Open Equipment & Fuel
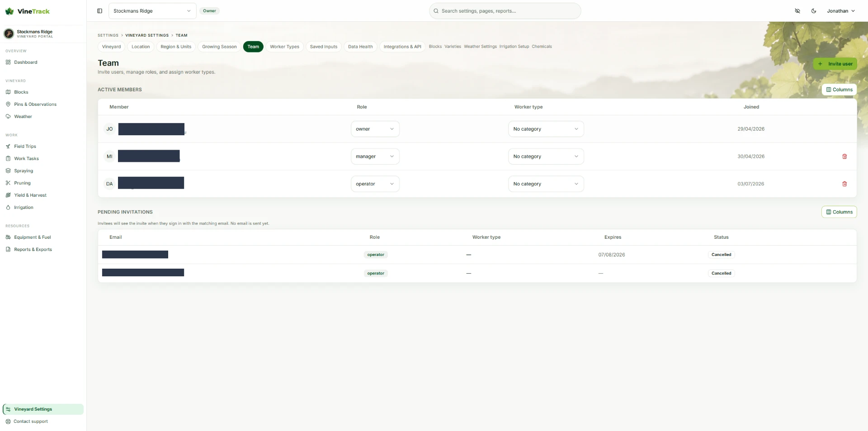868x431 pixels. (x=42, y=237)
